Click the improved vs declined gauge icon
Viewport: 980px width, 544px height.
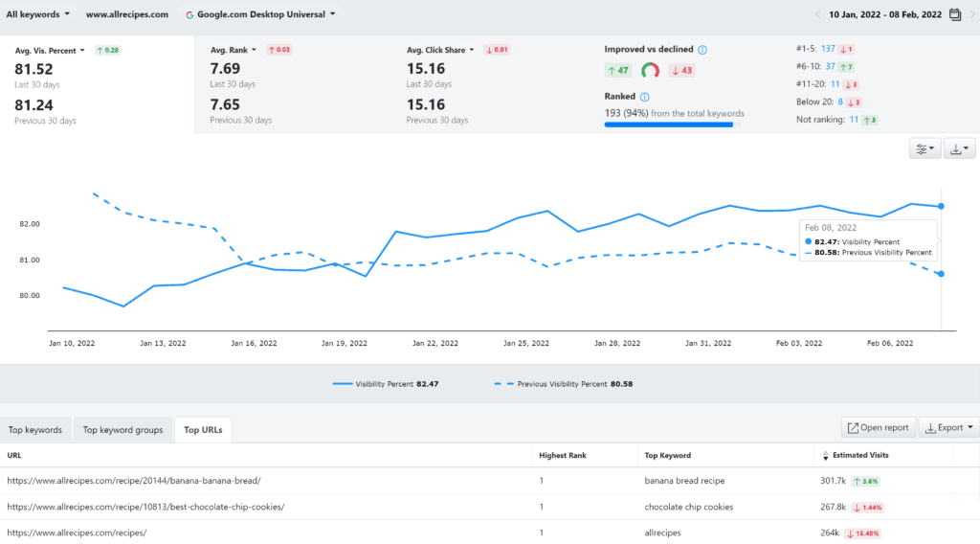coord(650,70)
